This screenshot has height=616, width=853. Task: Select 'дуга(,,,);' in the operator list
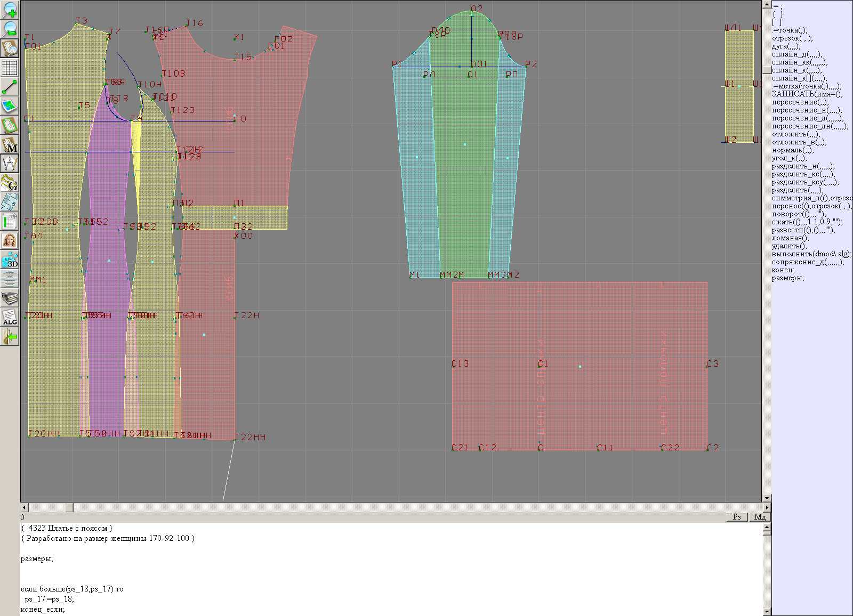[x=786, y=46]
